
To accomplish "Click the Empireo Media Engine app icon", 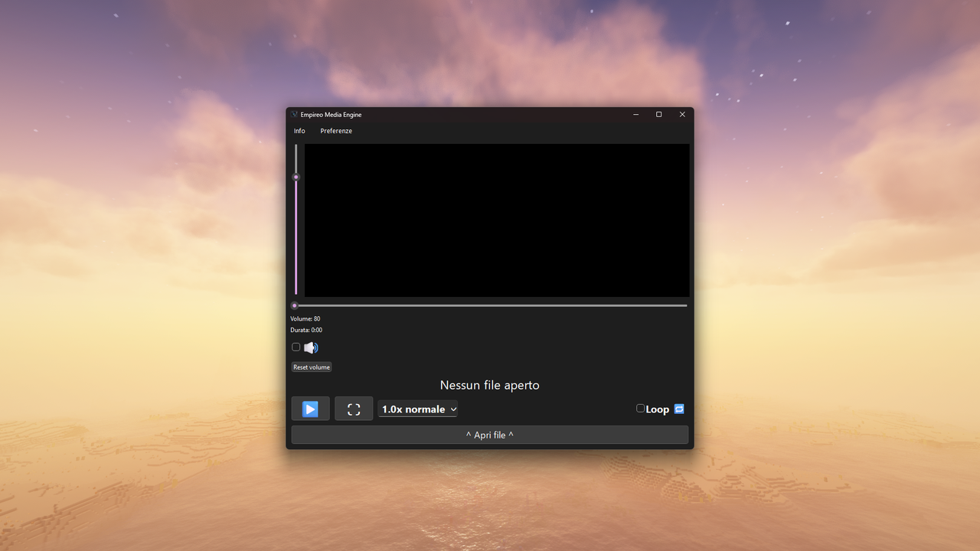I will click(294, 115).
